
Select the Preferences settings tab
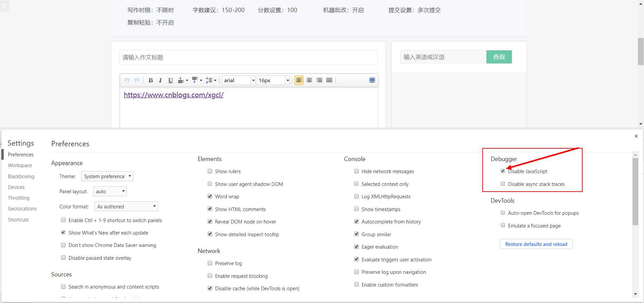click(x=20, y=154)
